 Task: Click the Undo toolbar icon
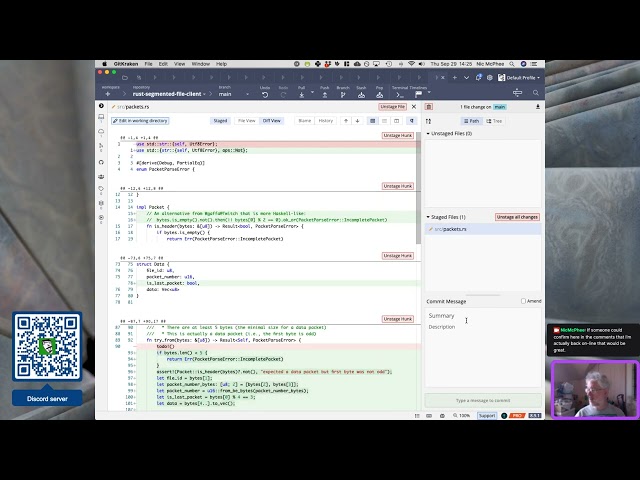pyautogui.click(x=265, y=95)
